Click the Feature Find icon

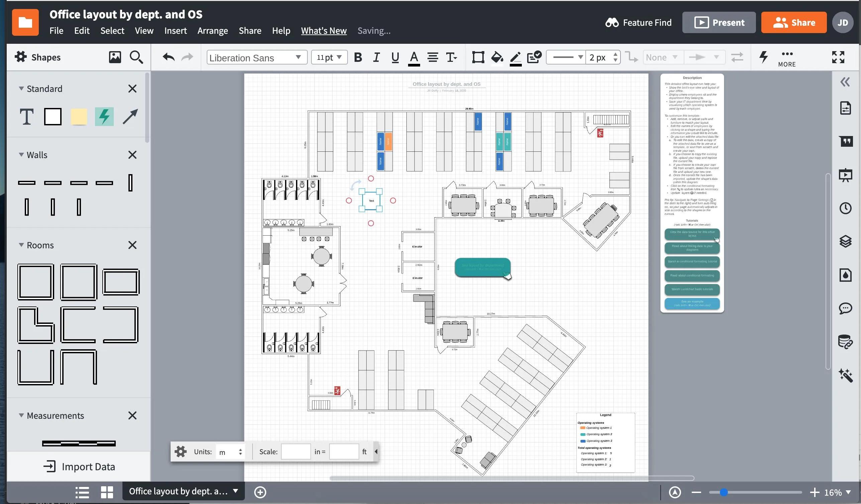[x=610, y=22]
